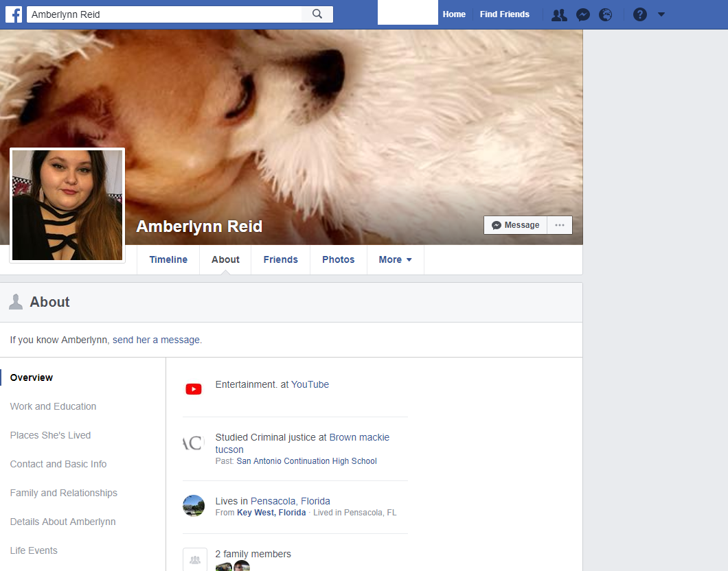Click '2 family members' text
This screenshot has height=571, width=728.
click(253, 554)
